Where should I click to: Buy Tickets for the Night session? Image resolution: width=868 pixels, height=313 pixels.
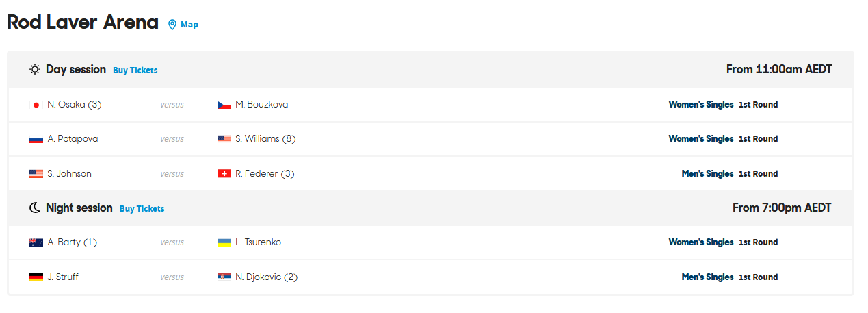pyautogui.click(x=142, y=209)
